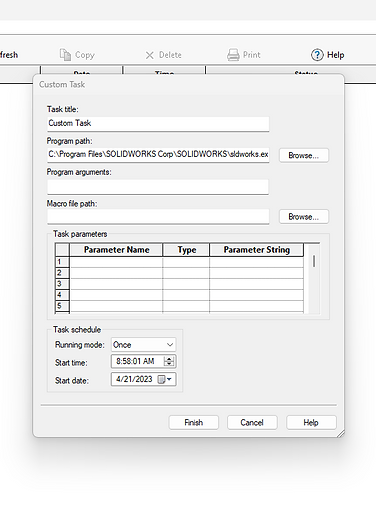Select row 1 in Task parameters
The width and height of the screenshot is (376, 512).
pos(62,262)
